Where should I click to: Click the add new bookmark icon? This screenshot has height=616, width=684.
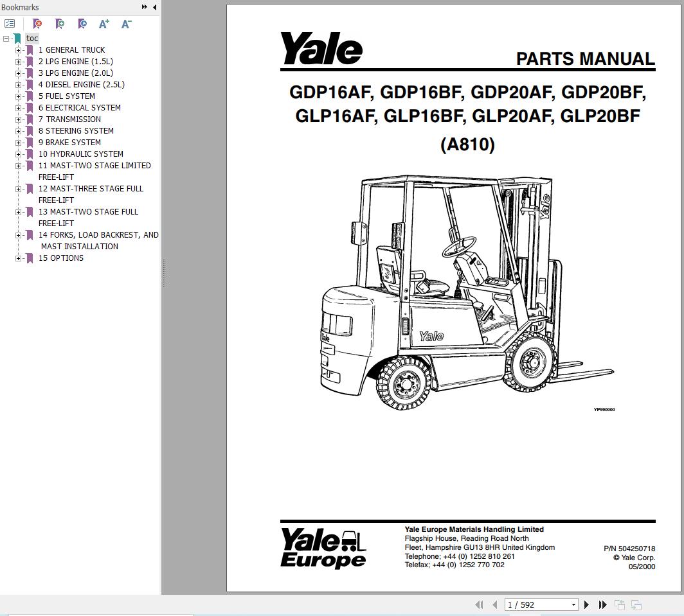pos(60,24)
